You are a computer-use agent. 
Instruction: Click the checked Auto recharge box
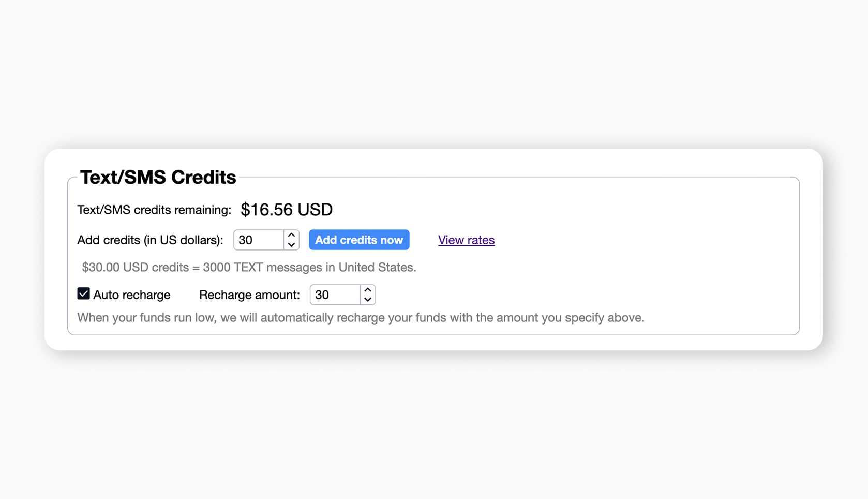pos(83,293)
